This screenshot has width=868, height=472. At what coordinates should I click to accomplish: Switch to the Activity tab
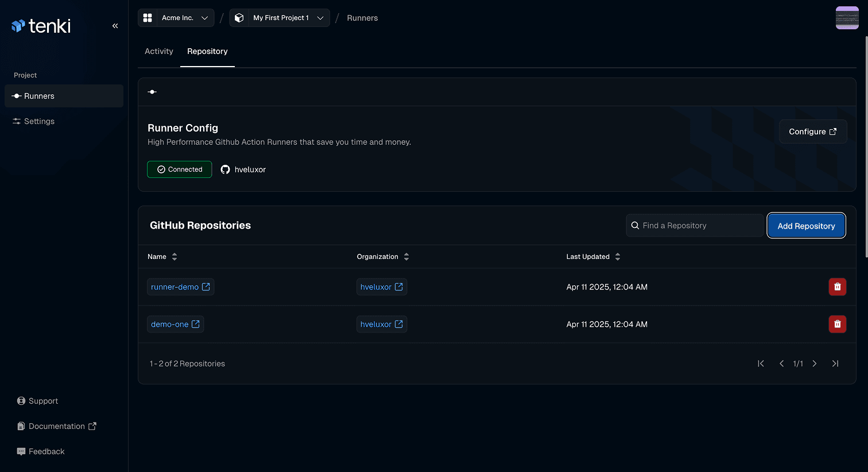159,51
